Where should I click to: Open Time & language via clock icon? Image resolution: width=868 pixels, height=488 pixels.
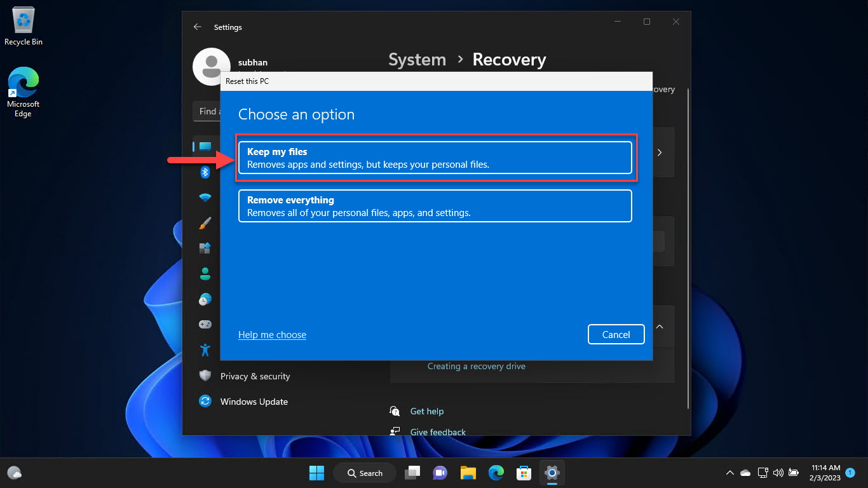(205, 299)
